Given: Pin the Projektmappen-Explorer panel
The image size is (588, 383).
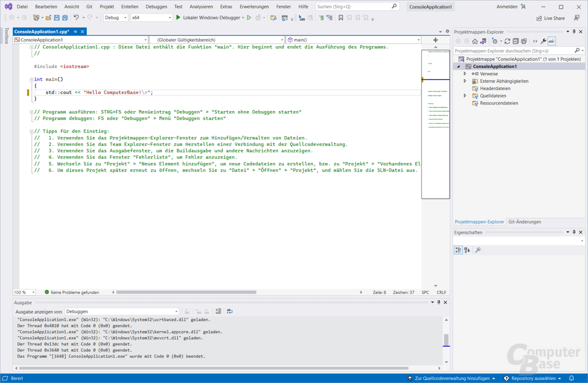Looking at the screenshot, I should click(574, 32).
